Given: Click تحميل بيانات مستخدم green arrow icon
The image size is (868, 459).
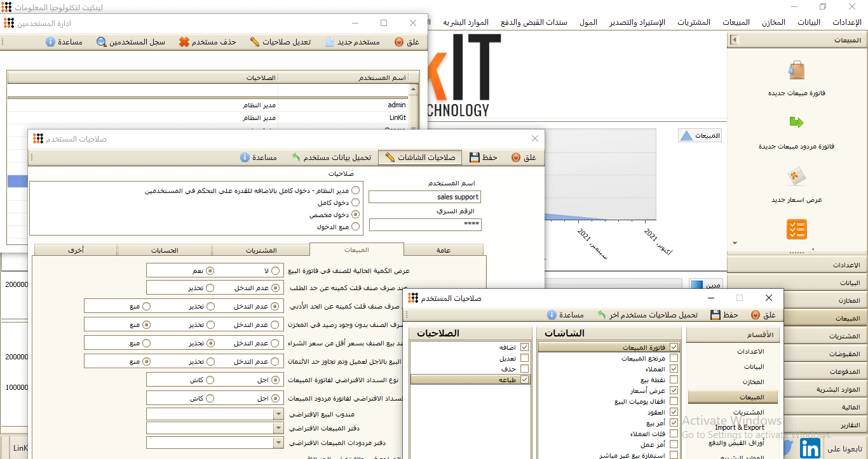Looking at the screenshot, I should 296,157.
